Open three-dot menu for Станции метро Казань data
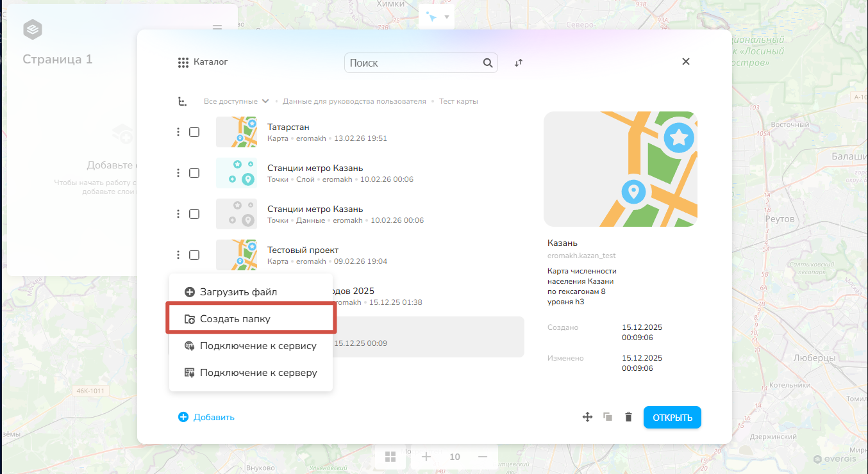The height and width of the screenshot is (474, 868). [x=178, y=214]
